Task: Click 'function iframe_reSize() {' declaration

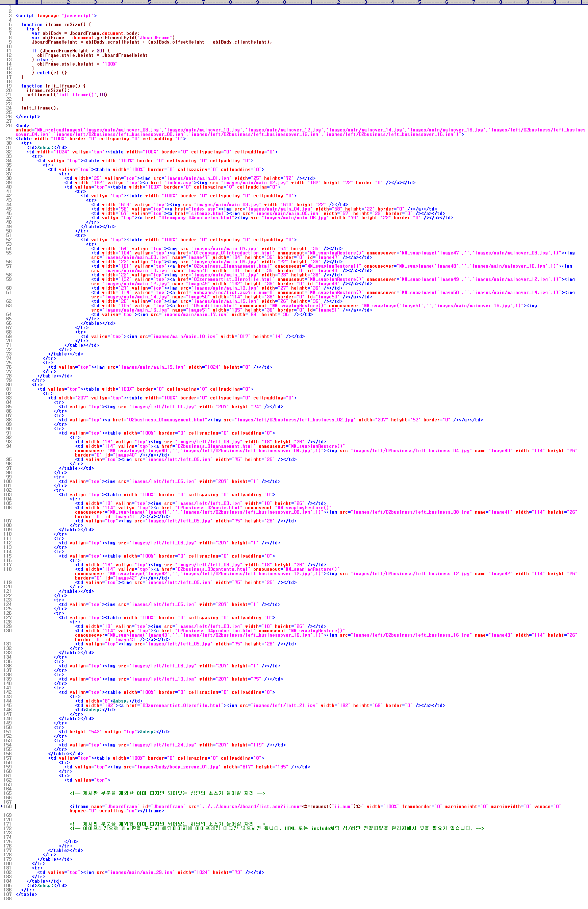Action: click(x=56, y=24)
